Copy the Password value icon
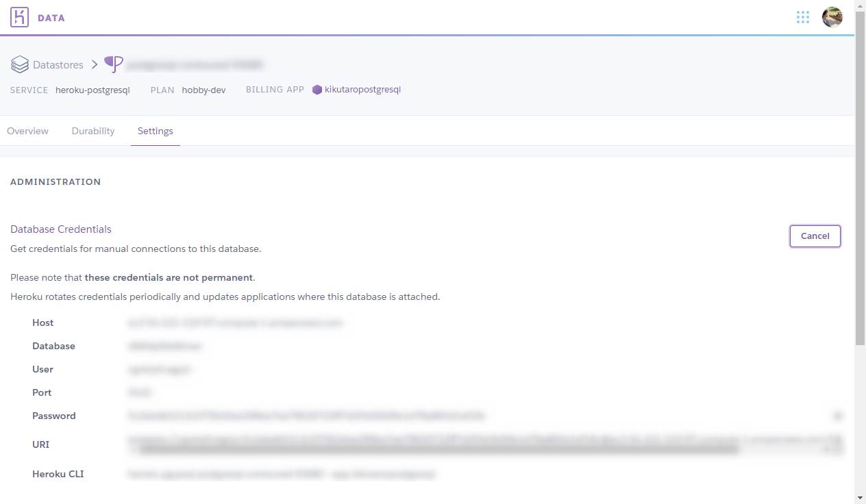Viewport: 866px width, 504px height. click(x=838, y=416)
